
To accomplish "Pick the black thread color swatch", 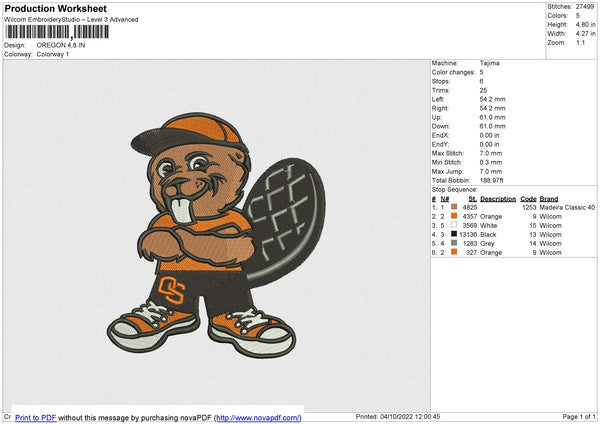I will point(454,234).
